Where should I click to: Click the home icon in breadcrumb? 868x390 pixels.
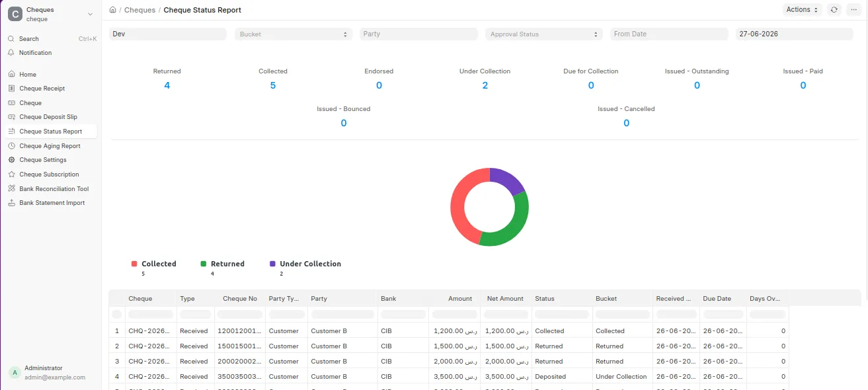113,10
